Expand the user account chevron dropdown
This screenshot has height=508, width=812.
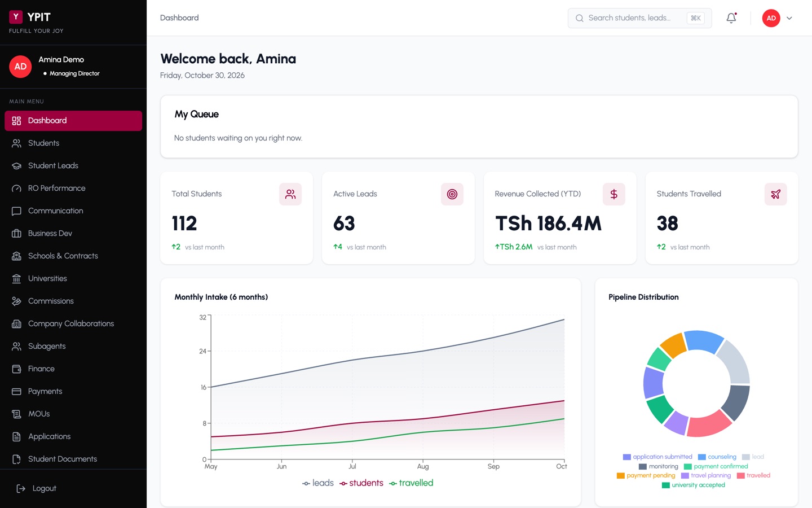pos(789,18)
